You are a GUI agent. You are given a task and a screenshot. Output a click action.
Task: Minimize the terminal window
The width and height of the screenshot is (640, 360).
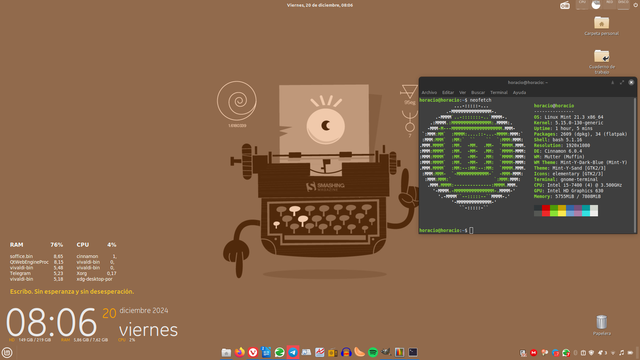(x=612, y=82)
